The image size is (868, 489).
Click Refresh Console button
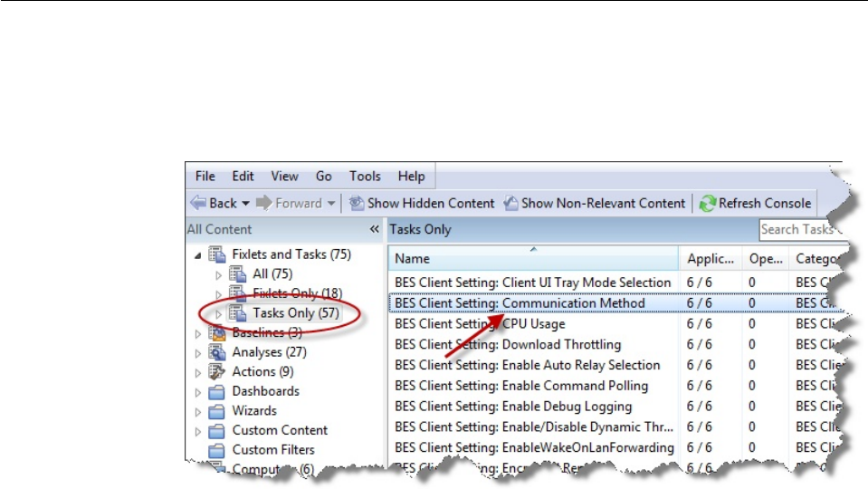coord(756,203)
